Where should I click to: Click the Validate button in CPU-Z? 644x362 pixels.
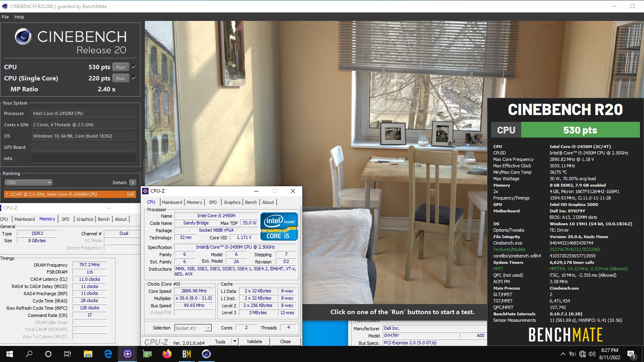(254, 341)
